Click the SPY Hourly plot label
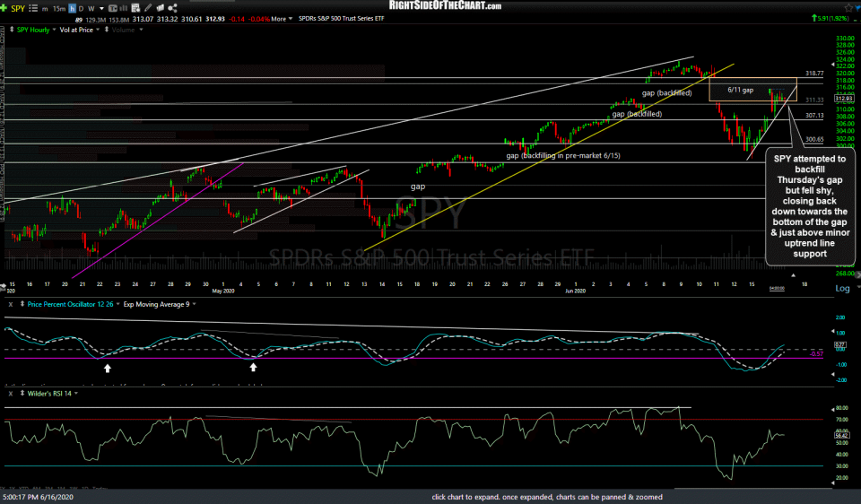 point(33,30)
